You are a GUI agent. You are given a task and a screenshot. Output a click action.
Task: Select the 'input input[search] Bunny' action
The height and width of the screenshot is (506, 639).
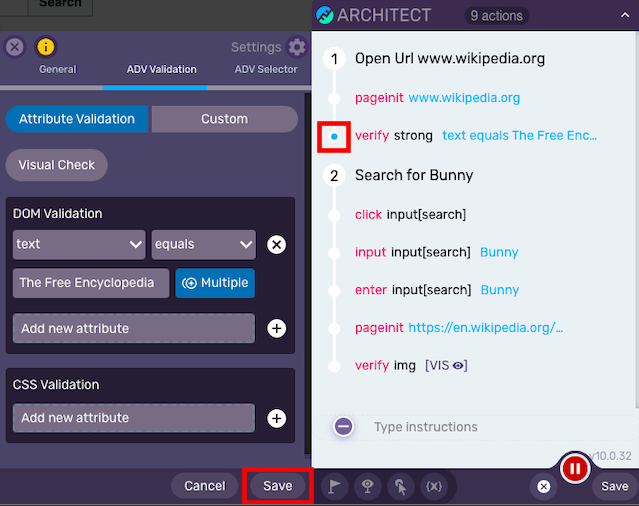(x=436, y=252)
